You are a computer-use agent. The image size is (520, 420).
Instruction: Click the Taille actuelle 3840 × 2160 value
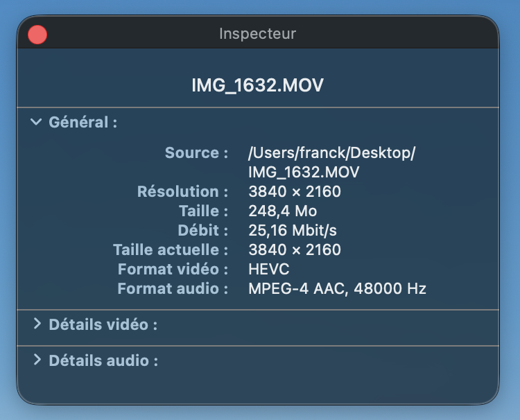295,250
